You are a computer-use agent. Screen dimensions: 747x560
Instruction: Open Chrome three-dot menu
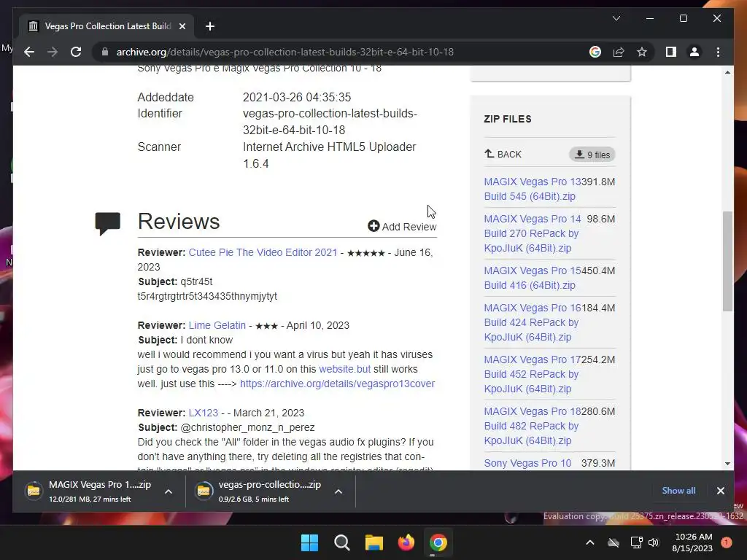click(718, 52)
